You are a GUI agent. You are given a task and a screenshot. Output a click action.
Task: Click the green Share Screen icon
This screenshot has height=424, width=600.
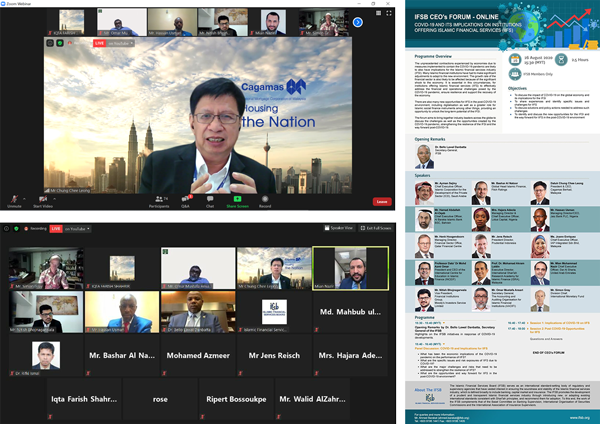pos(237,199)
